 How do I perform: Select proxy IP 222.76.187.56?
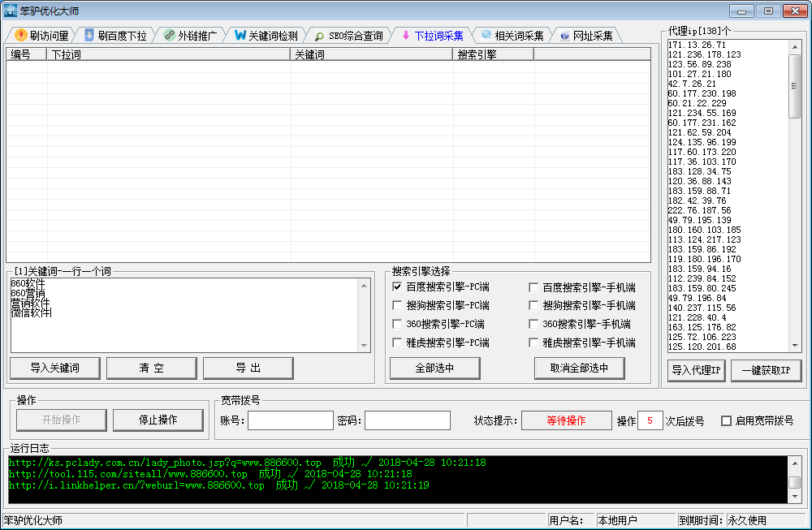point(699,211)
